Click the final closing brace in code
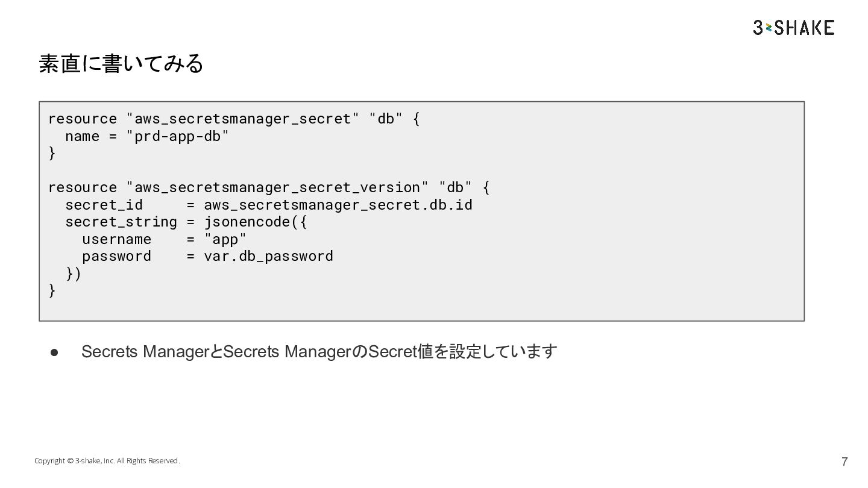 click(52, 290)
